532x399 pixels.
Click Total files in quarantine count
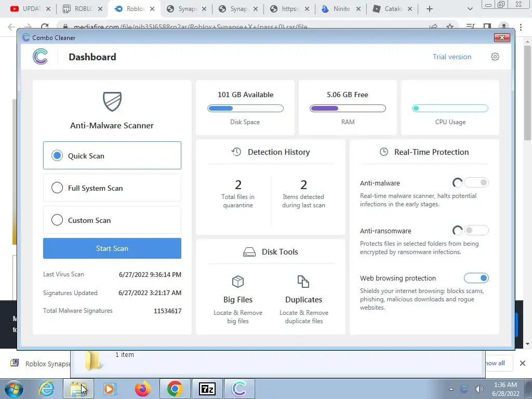[x=238, y=185]
